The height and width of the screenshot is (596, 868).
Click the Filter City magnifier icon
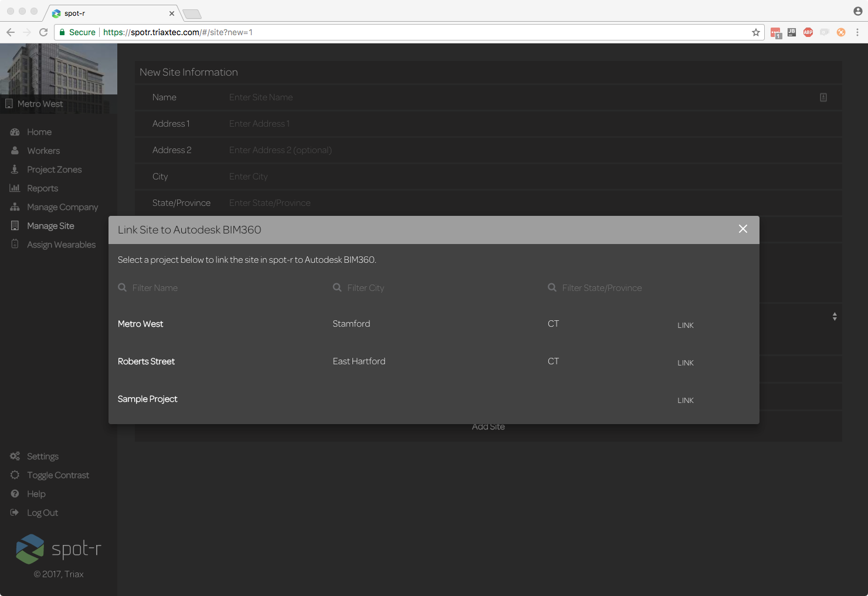(337, 287)
